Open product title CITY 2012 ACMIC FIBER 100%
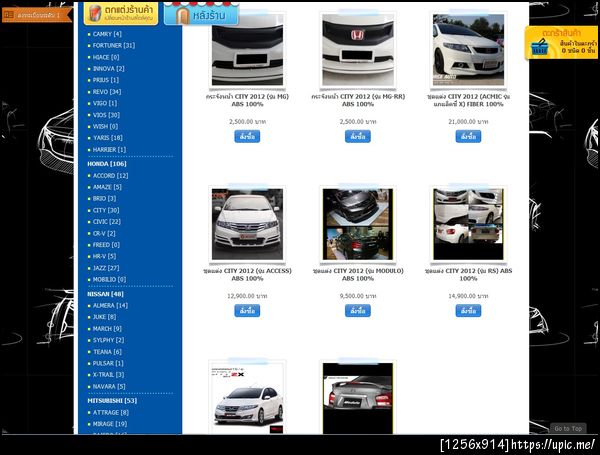 [x=468, y=100]
